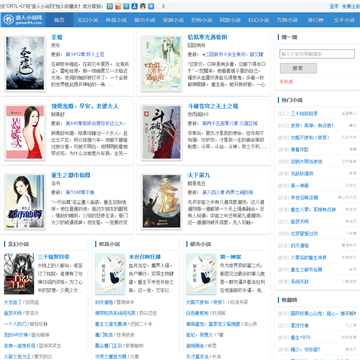Screen dimensions: 360x360
Task: Open the red 手机版 mobile version link
Action: click(286, 82)
